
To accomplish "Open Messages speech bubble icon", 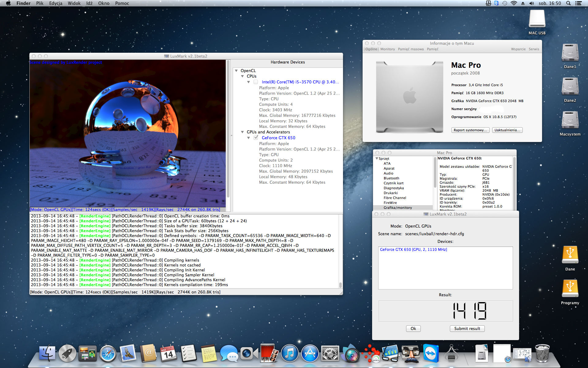I will (x=229, y=353).
